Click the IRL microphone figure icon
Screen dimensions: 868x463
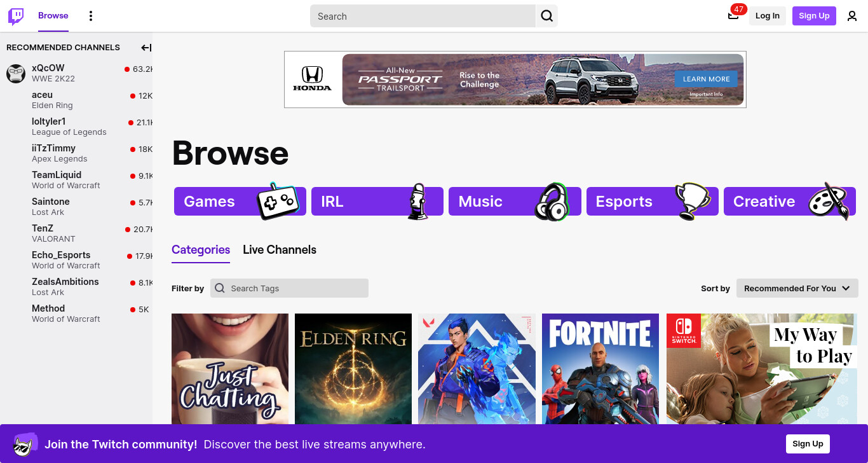tap(417, 202)
